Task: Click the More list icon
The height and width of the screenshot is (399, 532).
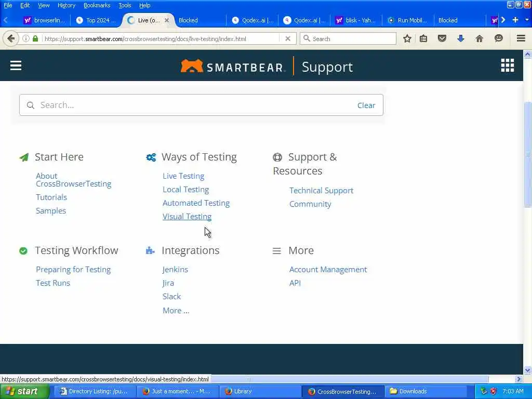Action: (x=276, y=251)
